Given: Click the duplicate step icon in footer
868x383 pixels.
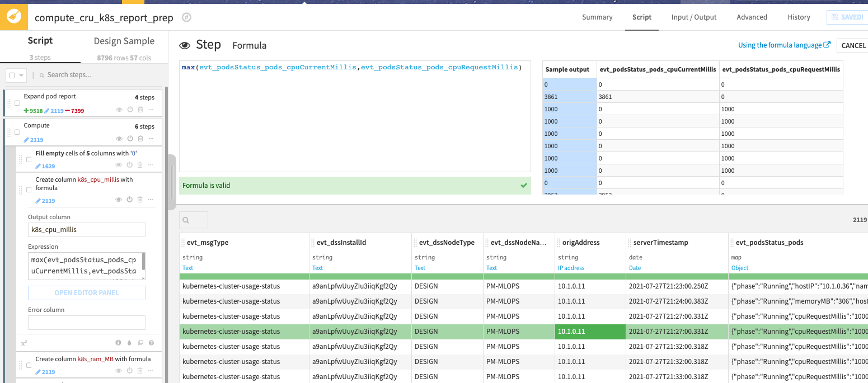Looking at the screenshot, I should coord(140,343).
